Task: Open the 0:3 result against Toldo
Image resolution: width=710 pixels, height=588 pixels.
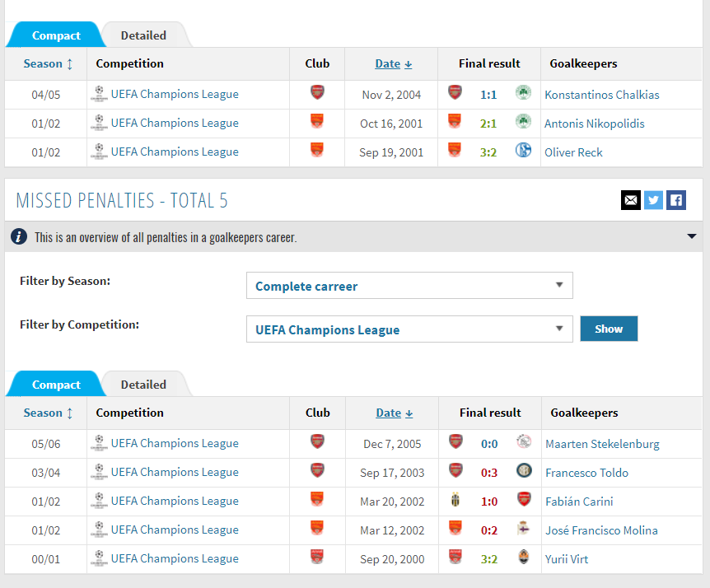Action: (x=489, y=473)
